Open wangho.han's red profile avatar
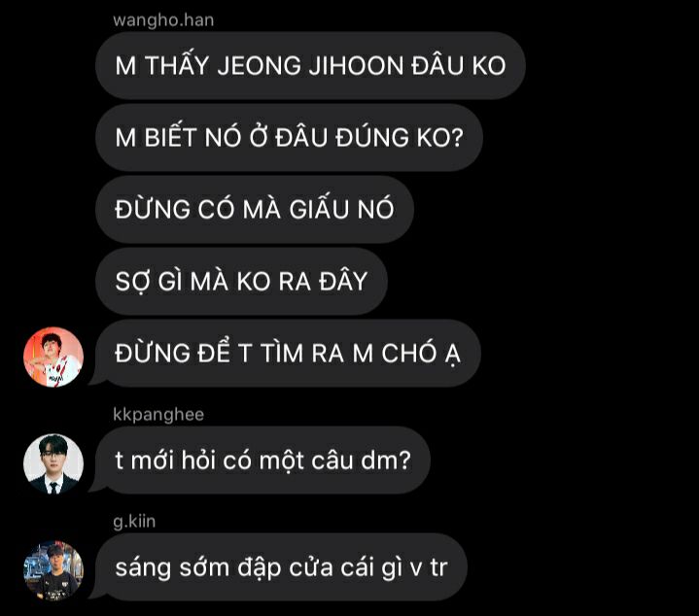The height and width of the screenshot is (616, 699). pyautogui.click(x=53, y=357)
